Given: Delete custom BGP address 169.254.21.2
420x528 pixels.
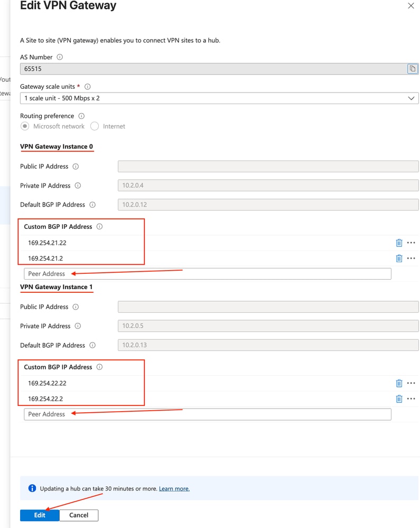Looking at the screenshot, I should (399, 258).
